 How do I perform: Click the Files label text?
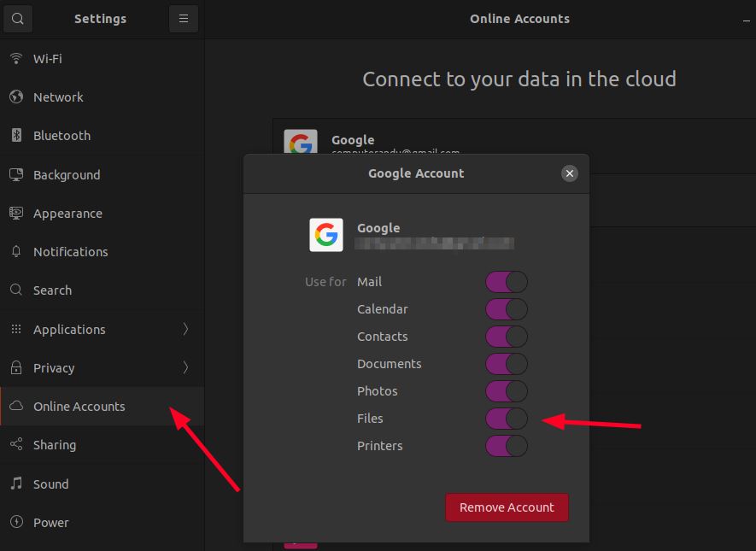(x=370, y=419)
